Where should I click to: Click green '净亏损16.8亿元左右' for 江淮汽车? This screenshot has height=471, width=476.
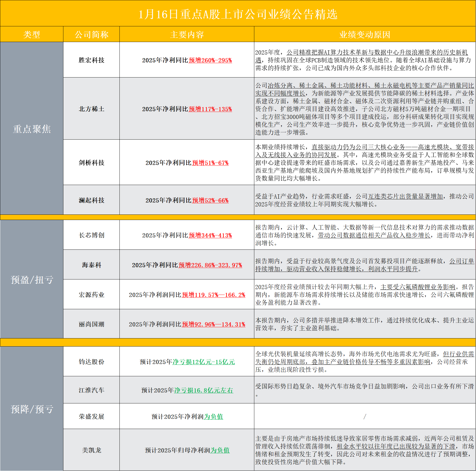coord(204,390)
